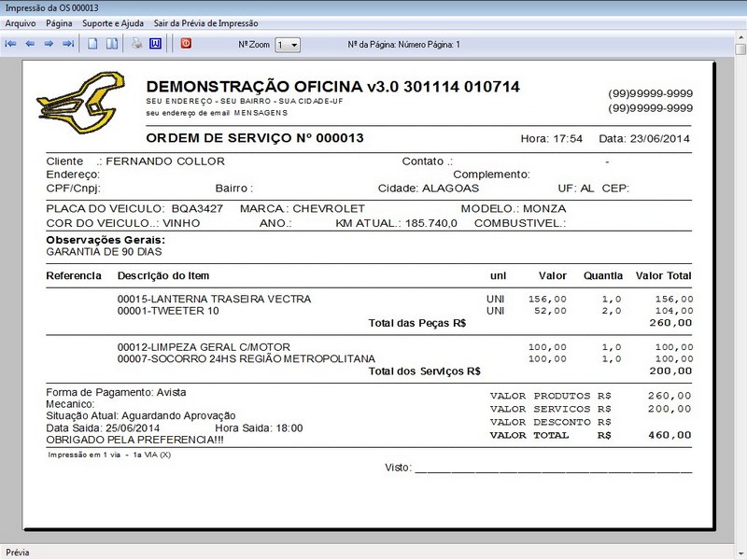This screenshot has width=747, height=560.
Task: Go to first page arrow icon
Action: [10, 44]
